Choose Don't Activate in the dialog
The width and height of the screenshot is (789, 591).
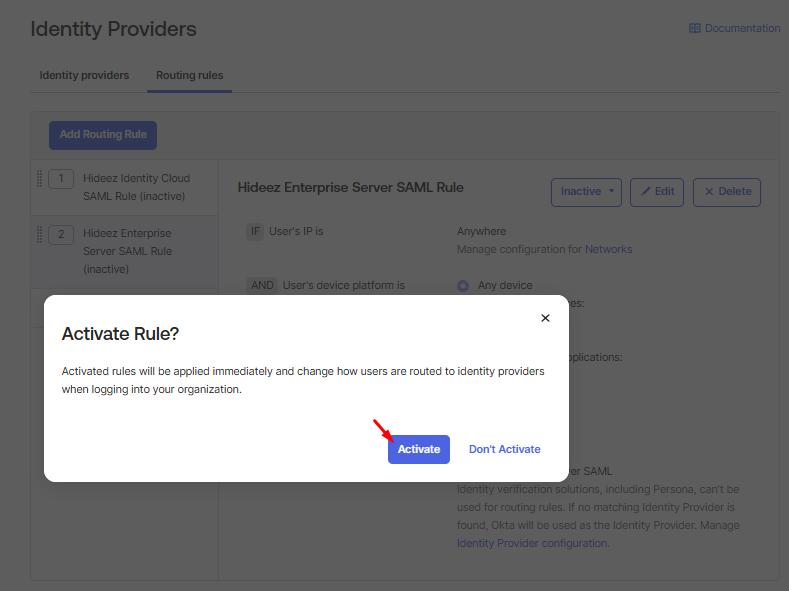pos(504,449)
